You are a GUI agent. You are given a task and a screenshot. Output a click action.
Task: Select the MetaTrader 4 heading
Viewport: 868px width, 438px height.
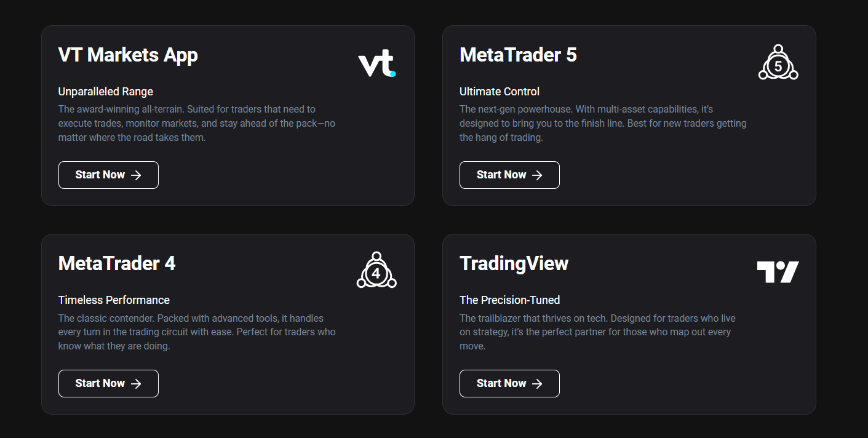[x=117, y=263]
